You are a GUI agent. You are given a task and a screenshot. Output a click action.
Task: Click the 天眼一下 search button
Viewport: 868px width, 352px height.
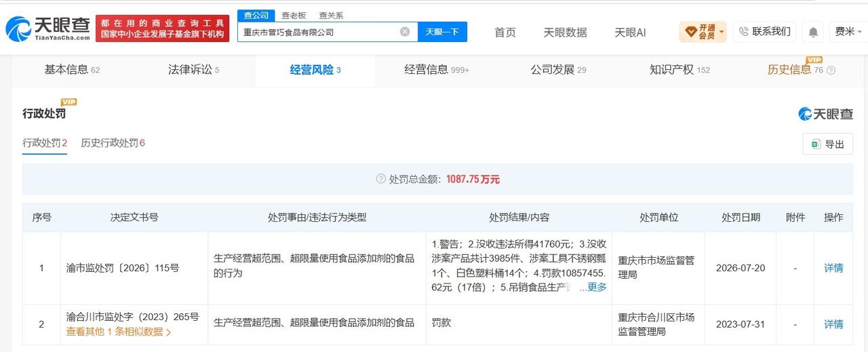click(x=442, y=31)
